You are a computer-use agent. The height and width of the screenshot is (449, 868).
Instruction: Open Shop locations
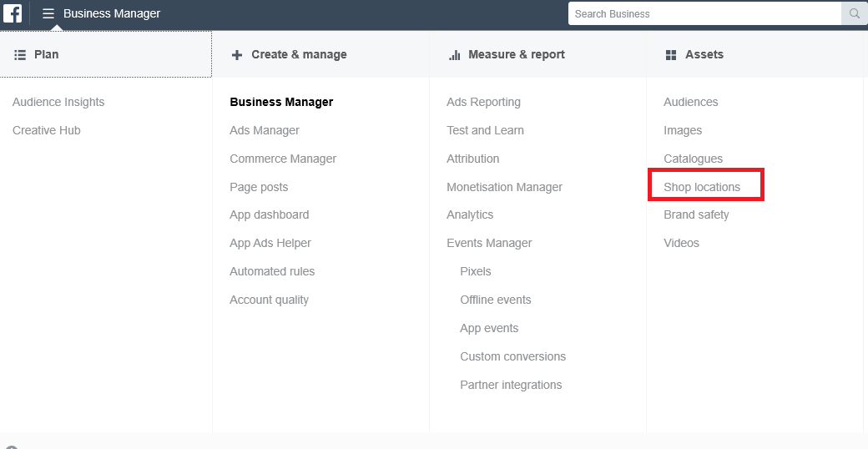tap(702, 187)
